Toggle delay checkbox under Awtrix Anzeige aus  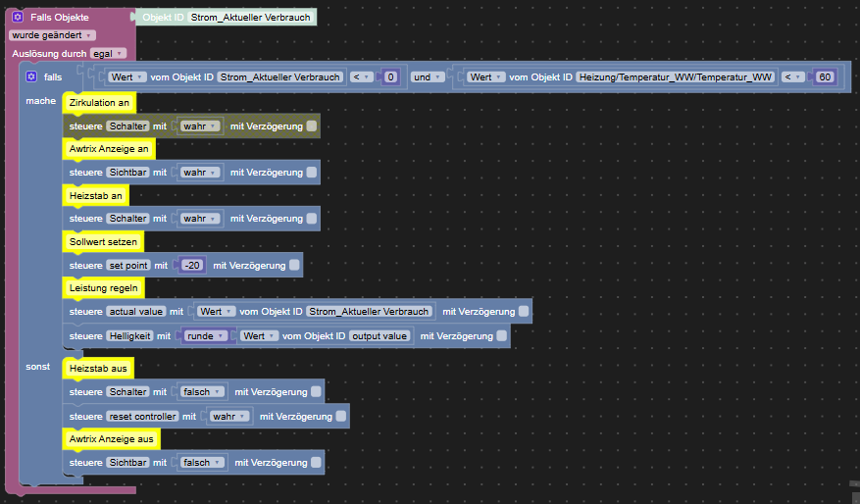pyautogui.click(x=316, y=462)
